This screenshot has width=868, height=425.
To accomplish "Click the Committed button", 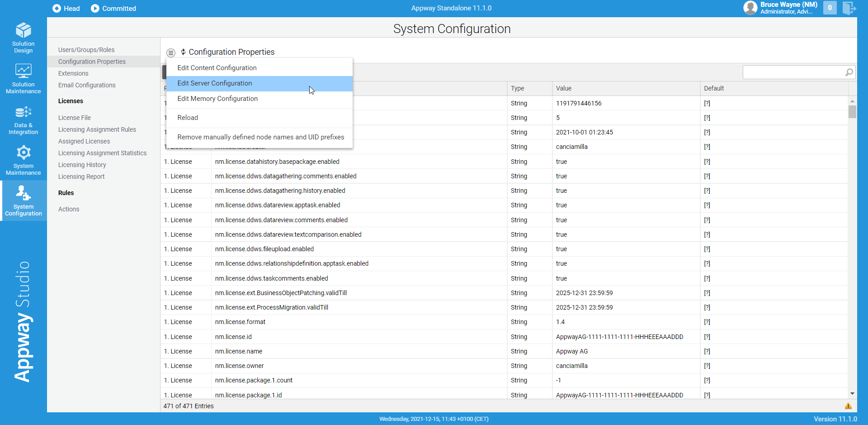I will [x=113, y=8].
